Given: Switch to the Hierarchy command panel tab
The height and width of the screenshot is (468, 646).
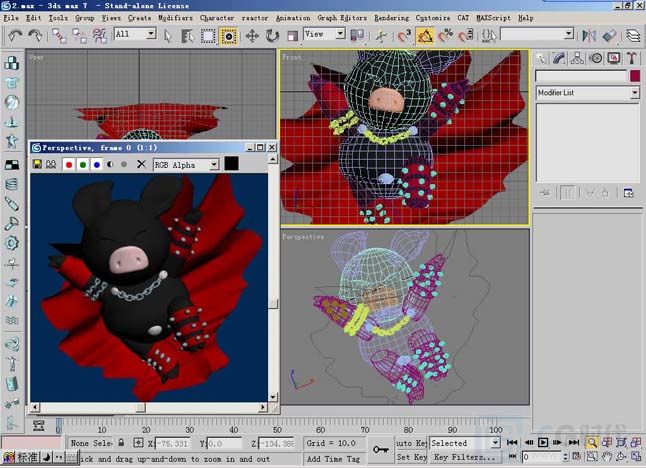Looking at the screenshot, I should tap(577, 58).
